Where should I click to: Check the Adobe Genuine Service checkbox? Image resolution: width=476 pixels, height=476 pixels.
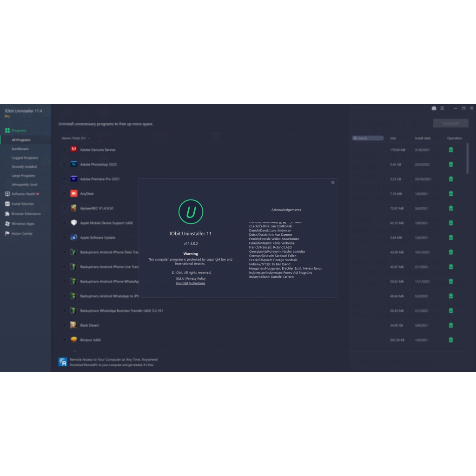pyautogui.click(x=64, y=150)
